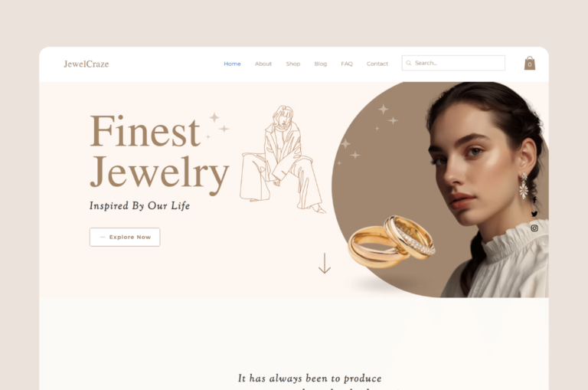Screen dimensions: 588x390
Task: Click the Facebook social icon
Action: click(534, 200)
